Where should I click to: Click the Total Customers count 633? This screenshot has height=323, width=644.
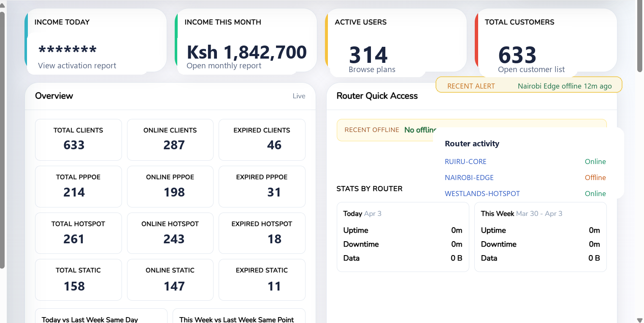coord(517,55)
